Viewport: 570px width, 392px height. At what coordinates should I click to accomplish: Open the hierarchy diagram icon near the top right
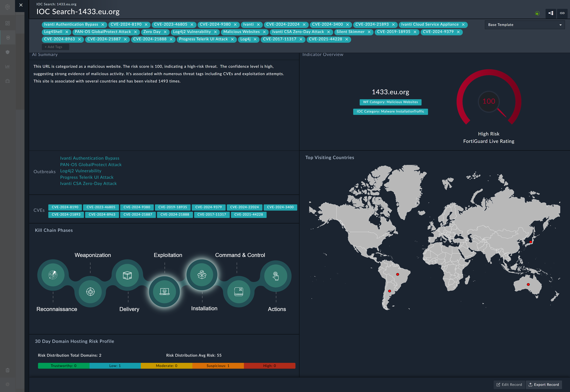[551, 14]
